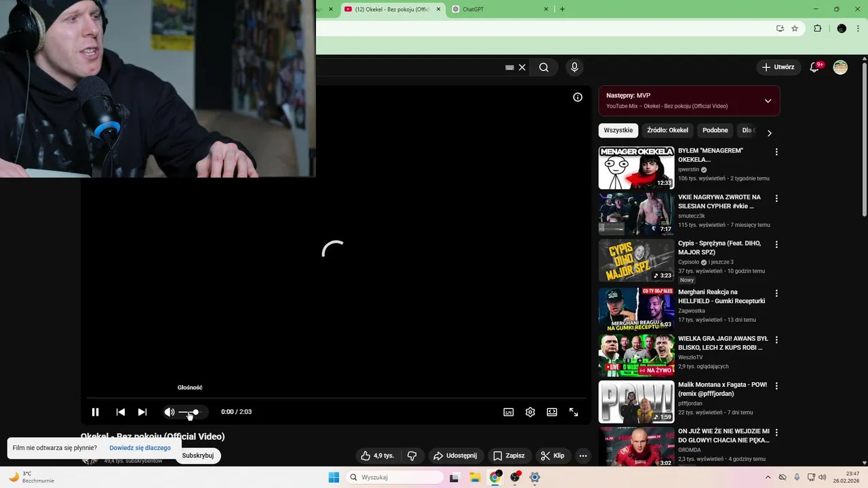Go to the previous video in playlist

coord(121,412)
